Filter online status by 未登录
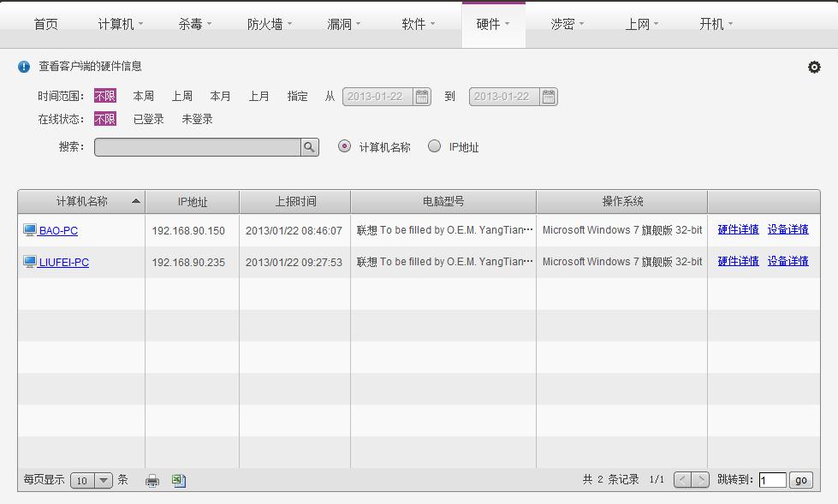838x504 pixels. 197,119
